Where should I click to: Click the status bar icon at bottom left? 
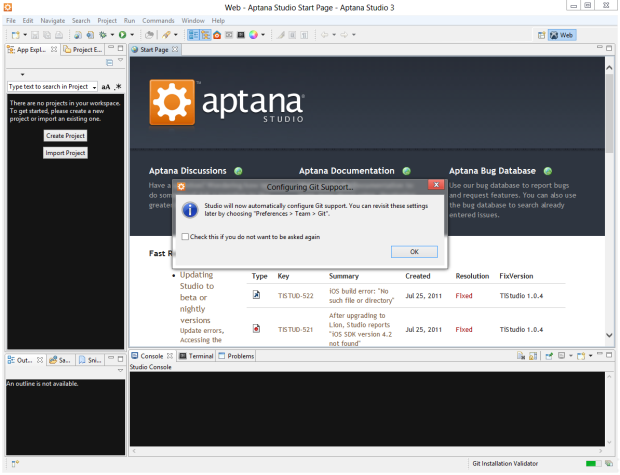click(15, 463)
